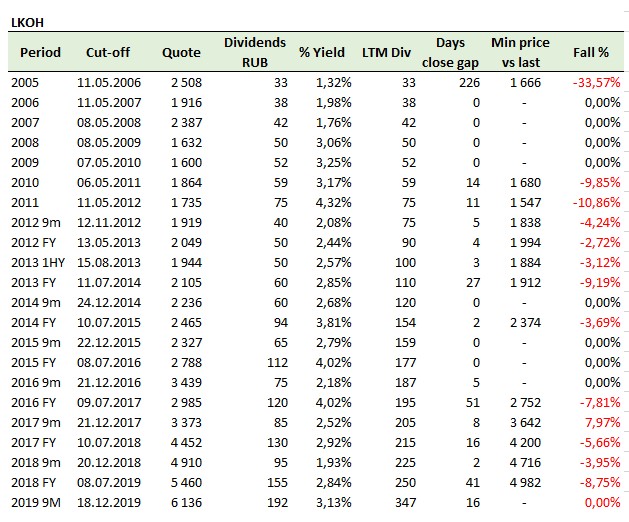The height and width of the screenshot is (522, 629).
Task: Select the 2018 FY period cell
Action: 34,483
